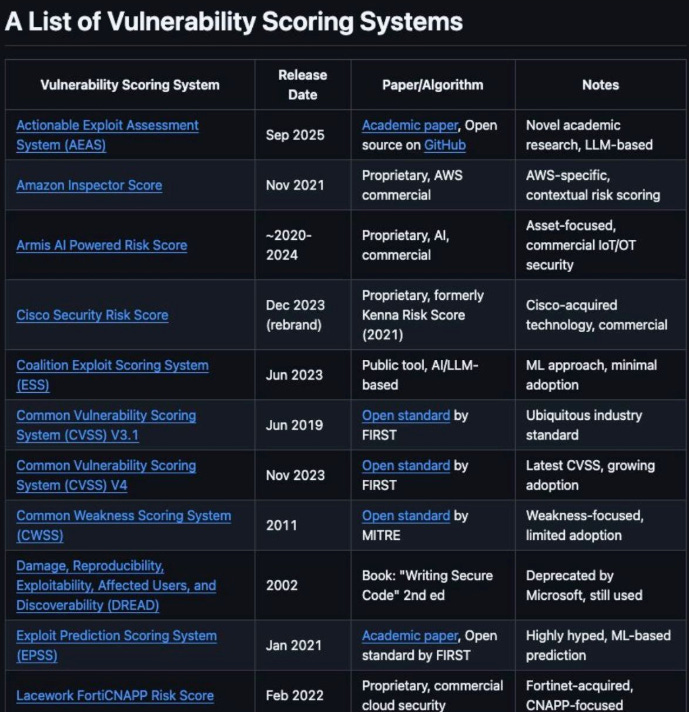Screen dimensions: 689x712
Task: Click the 'Highly hyped, ML-based prediction' note
Action: point(599,645)
